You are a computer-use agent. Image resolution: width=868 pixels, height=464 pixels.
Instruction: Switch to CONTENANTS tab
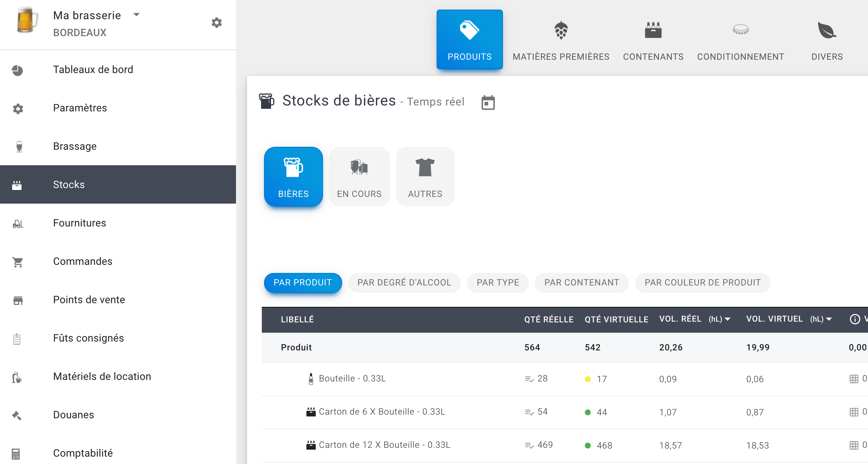(x=653, y=39)
